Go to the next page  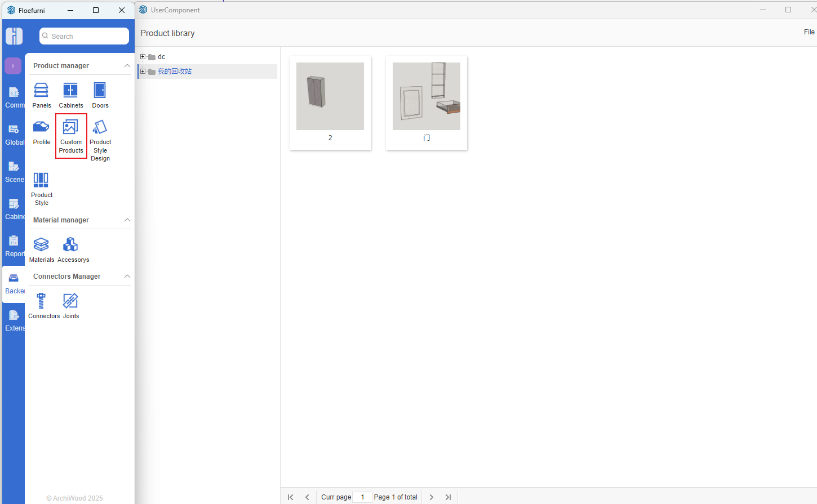click(x=432, y=497)
